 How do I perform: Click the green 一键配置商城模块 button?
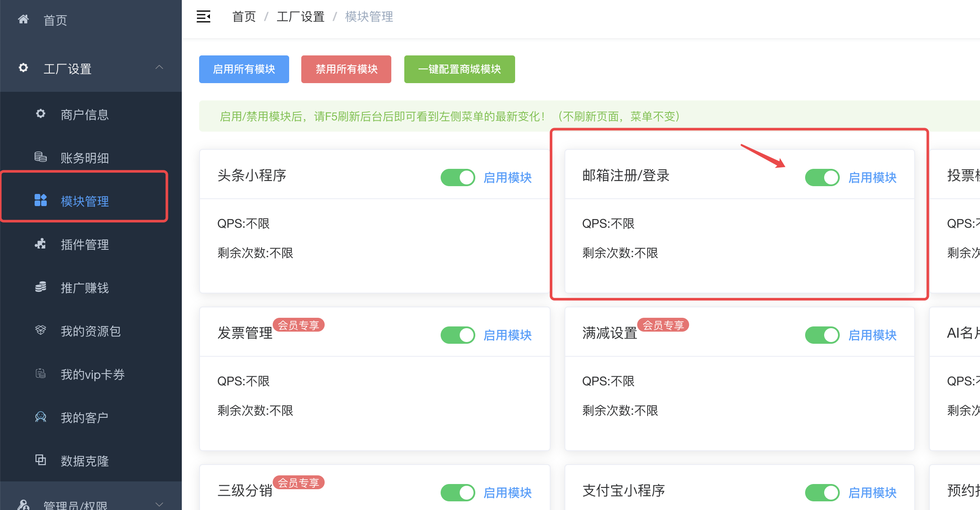pos(459,69)
